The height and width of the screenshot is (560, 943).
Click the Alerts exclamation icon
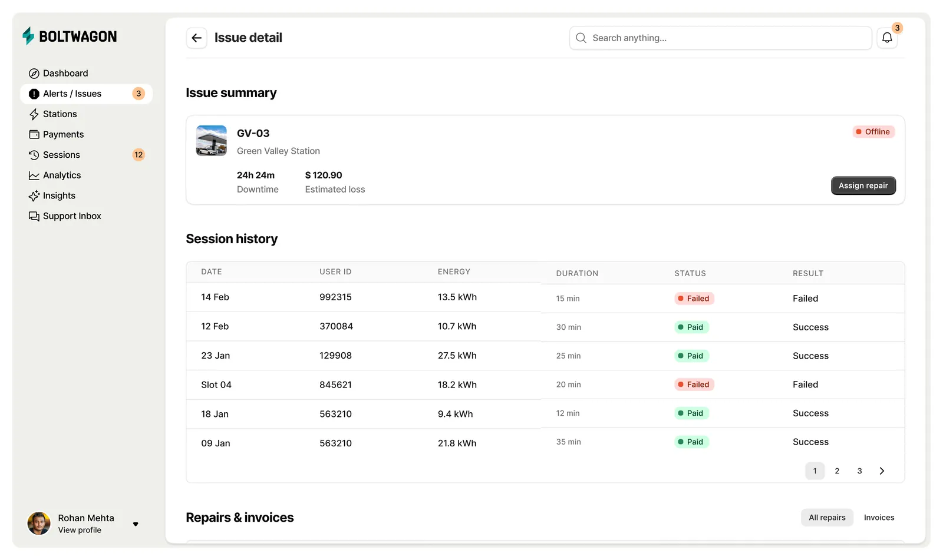34,94
